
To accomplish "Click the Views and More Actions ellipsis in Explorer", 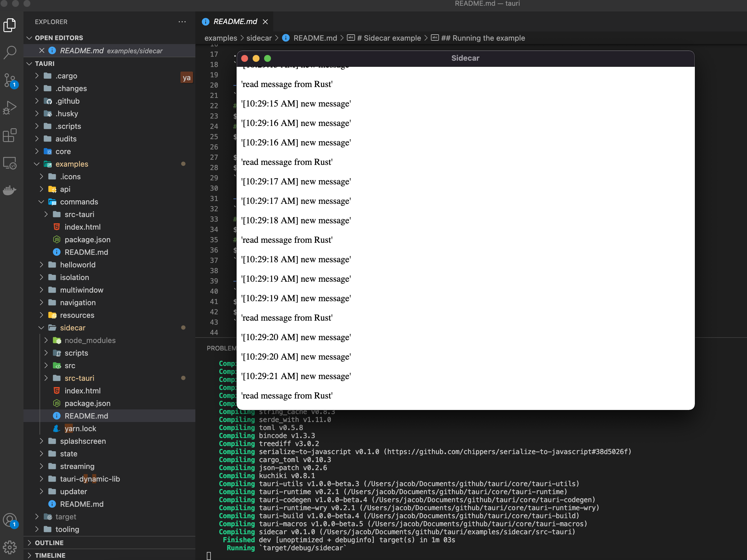I will (x=182, y=21).
